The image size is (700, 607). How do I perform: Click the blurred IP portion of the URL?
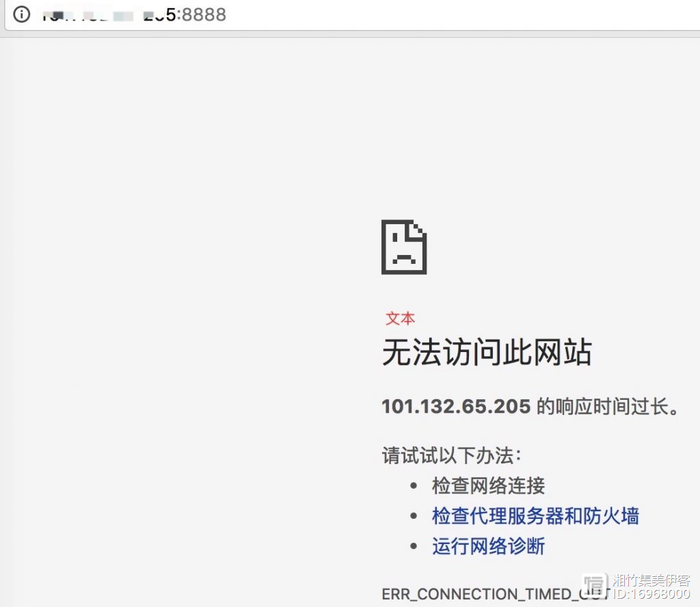[104, 16]
